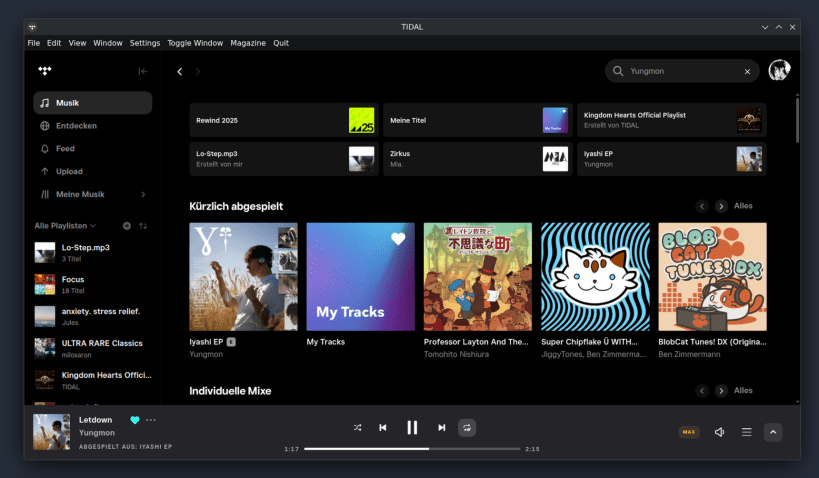Open the Magazine menu

tap(248, 43)
